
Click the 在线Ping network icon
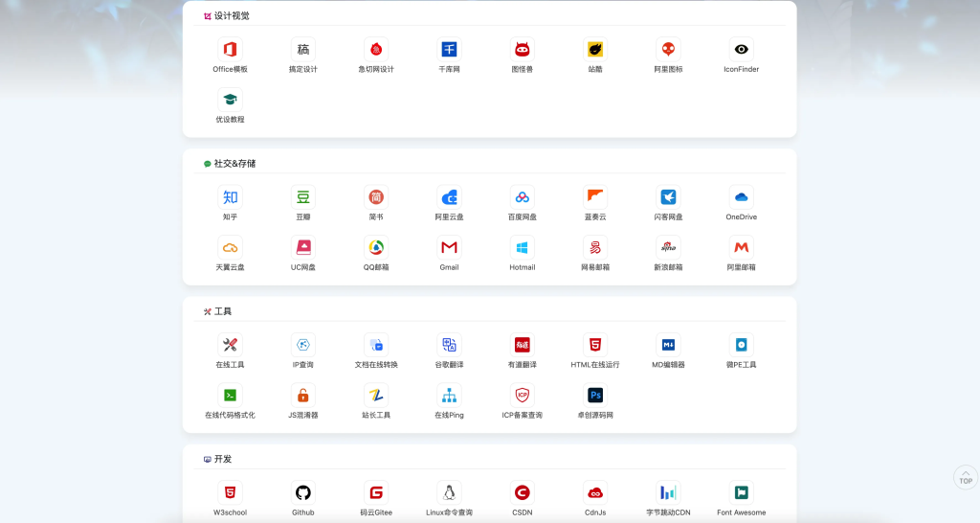tap(450, 395)
